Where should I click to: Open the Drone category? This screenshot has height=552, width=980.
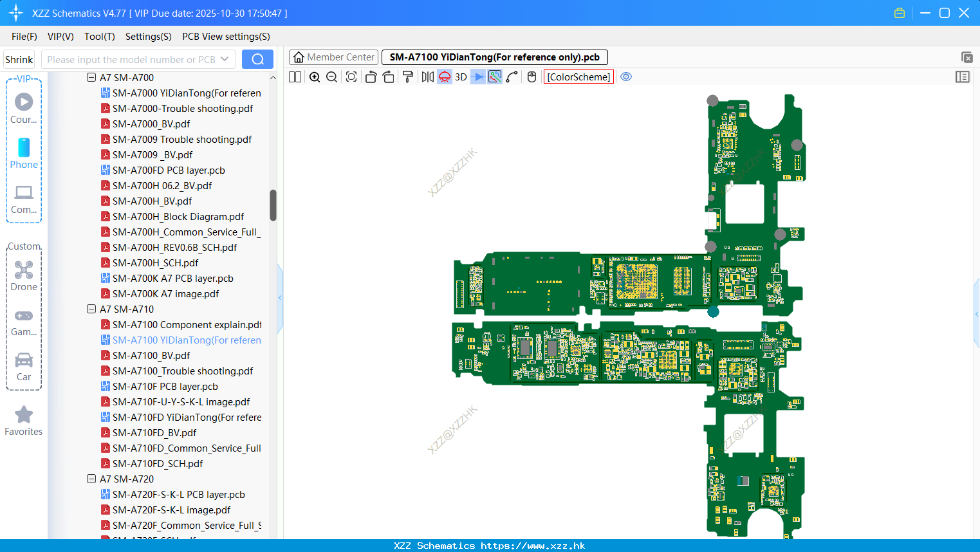coord(24,276)
